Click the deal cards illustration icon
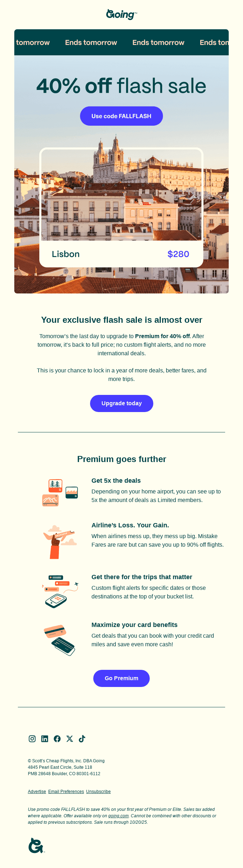The height and width of the screenshot is (868, 243). pos(60,493)
